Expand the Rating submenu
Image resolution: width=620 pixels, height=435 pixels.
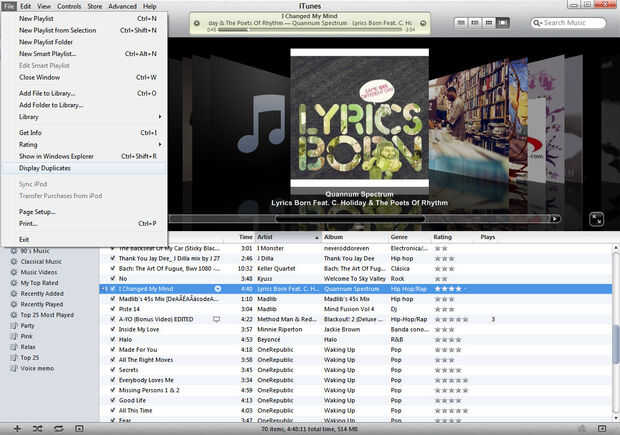(84, 144)
